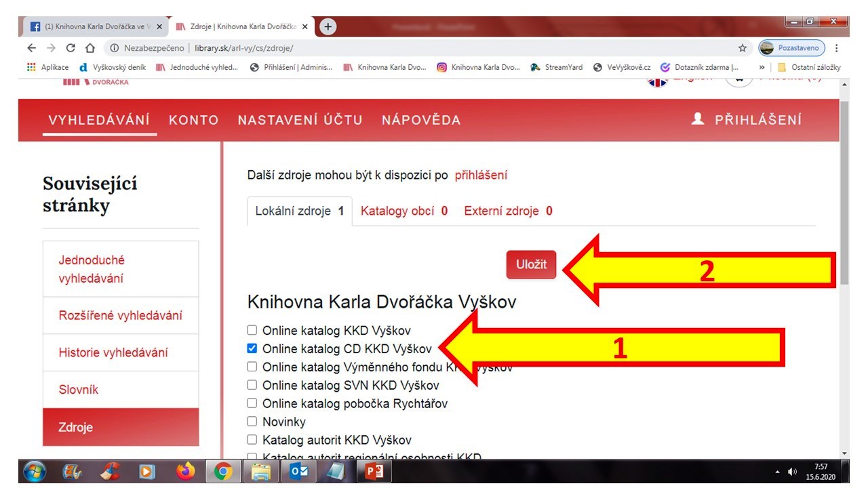The image size is (868, 488).
Task: Click the Nezabezpečeno site info icon
Action: 114,48
